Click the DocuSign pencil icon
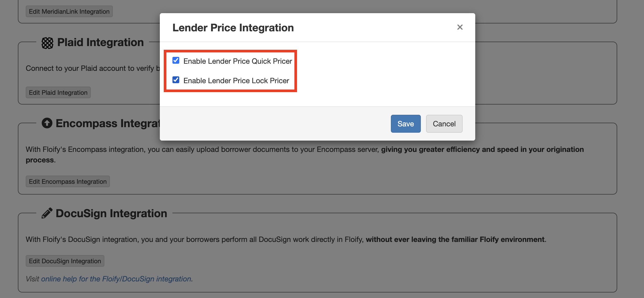Image resolution: width=644 pixels, height=298 pixels. tap(47, 213)
